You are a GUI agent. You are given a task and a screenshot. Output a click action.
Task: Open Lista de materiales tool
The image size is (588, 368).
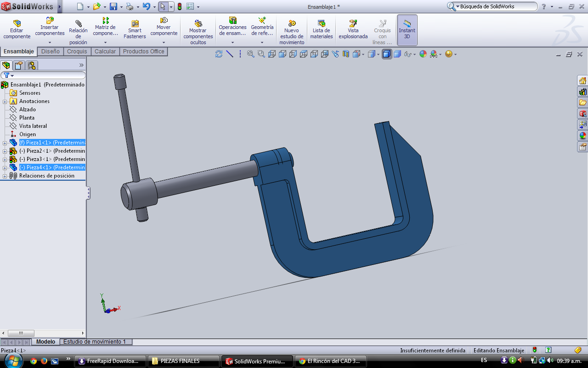point(322,29)
